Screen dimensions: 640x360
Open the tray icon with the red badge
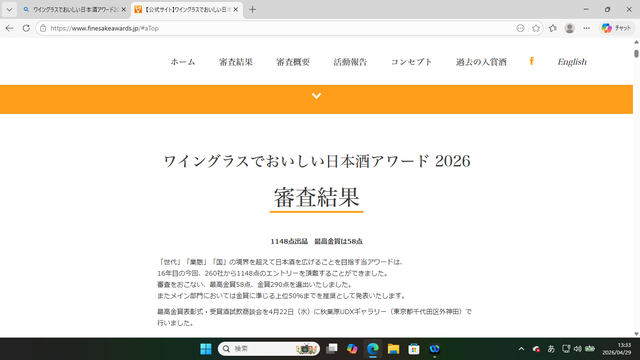pos(536,349)
